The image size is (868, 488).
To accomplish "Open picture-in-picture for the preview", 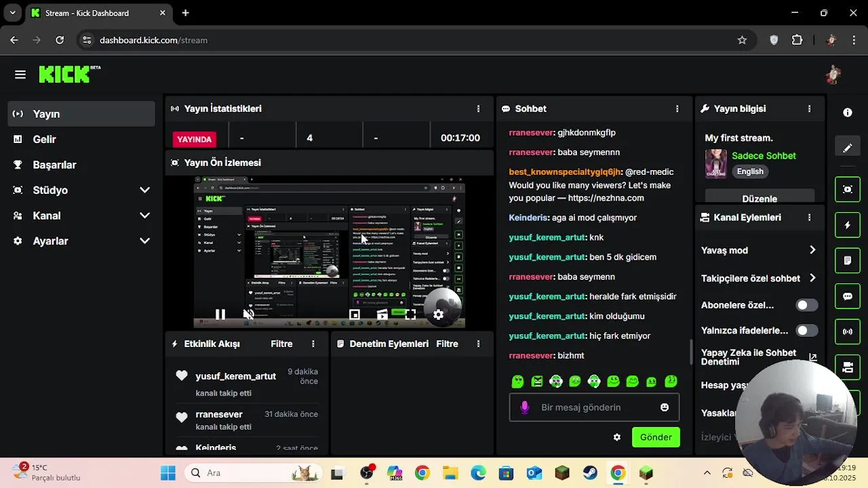I will (354, 314).
